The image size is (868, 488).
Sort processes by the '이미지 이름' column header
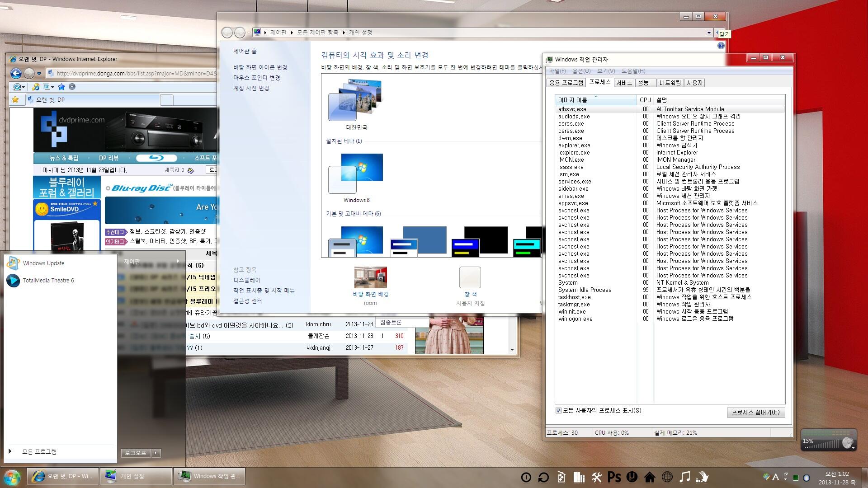[595, 100]
